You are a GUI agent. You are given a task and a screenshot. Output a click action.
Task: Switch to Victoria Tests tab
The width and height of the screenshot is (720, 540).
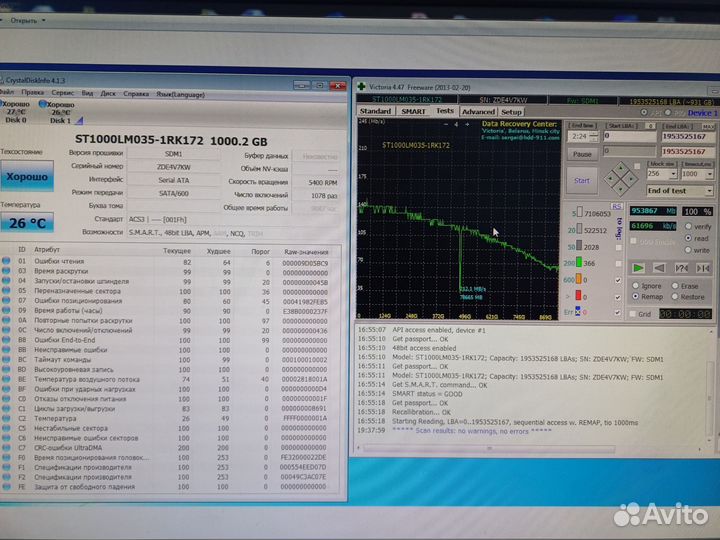[444, 111]
